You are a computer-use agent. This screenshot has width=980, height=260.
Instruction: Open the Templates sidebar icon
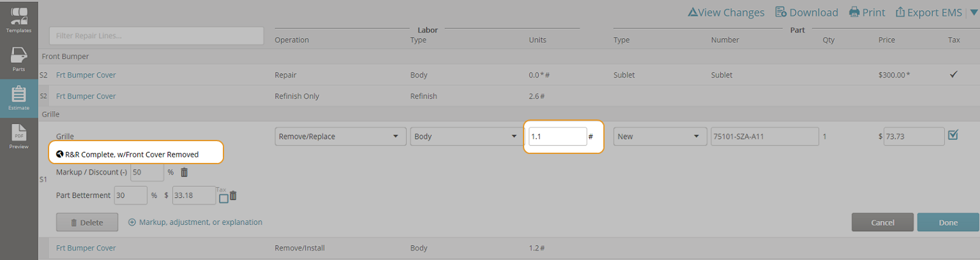(19, 19)
